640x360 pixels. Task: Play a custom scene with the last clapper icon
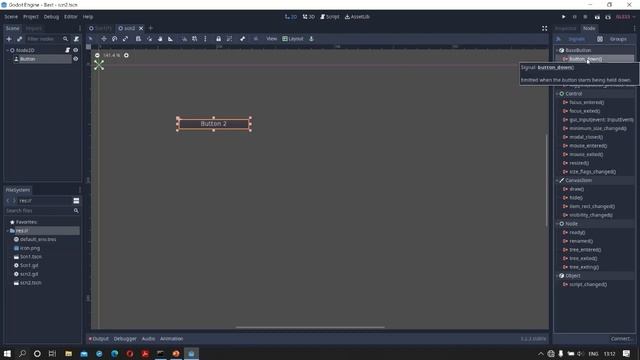pyautogui.click(x=608, y=17)
